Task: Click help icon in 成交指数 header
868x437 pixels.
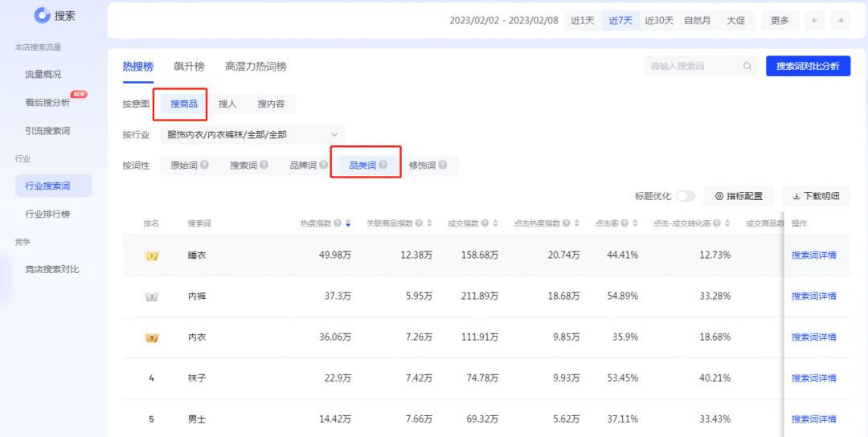Action: (x=485, y=223)
